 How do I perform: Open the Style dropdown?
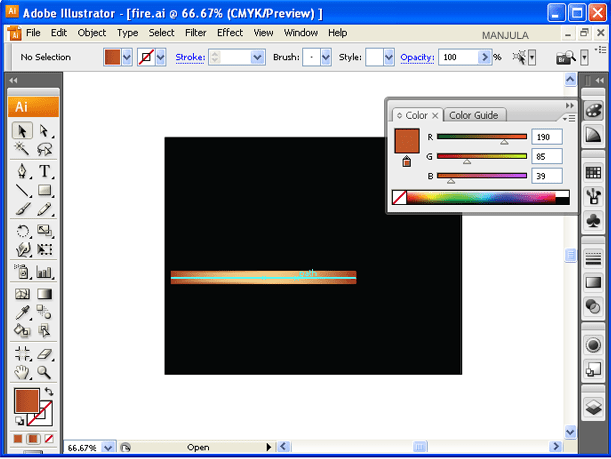pyautogui.click(x=388, y=58)
